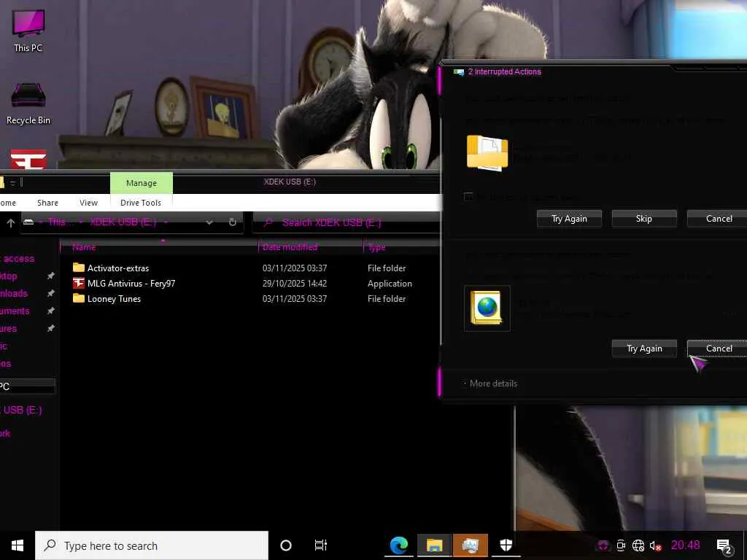Click the muted volume tray icon
The height and width of the screenshot is (560, 747).
(x=656, y=545)
